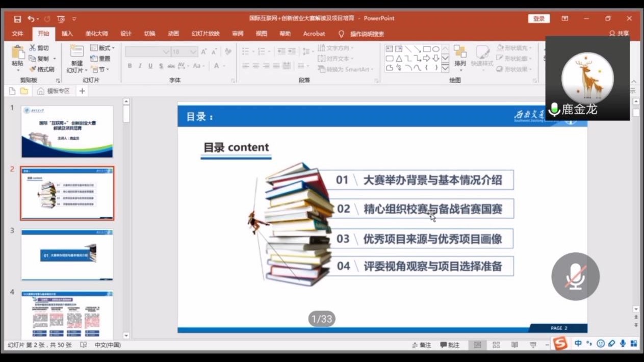644x362 pixels.
Task: Switch to slide sorter view icon
Action: tap(496, 345)
